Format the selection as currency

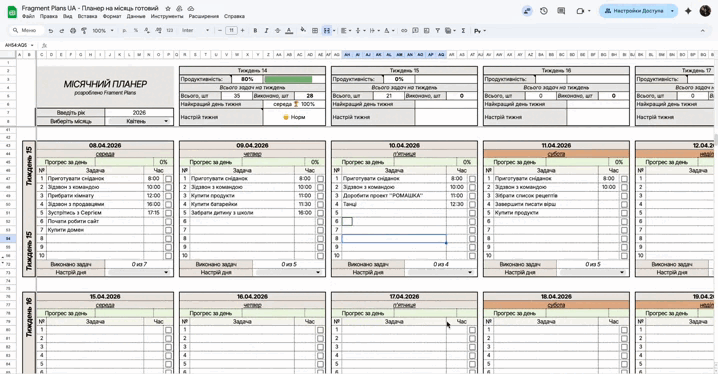125,31
